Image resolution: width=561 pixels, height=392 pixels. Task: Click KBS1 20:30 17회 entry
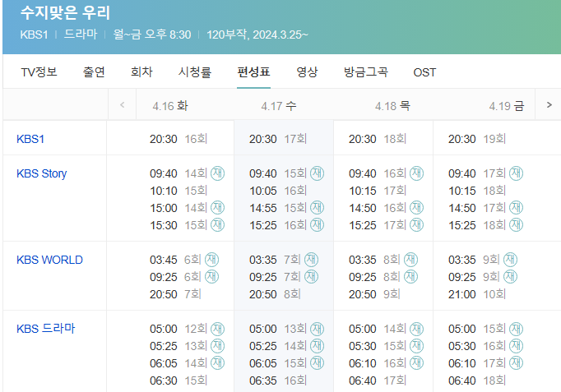click(278, 139)
